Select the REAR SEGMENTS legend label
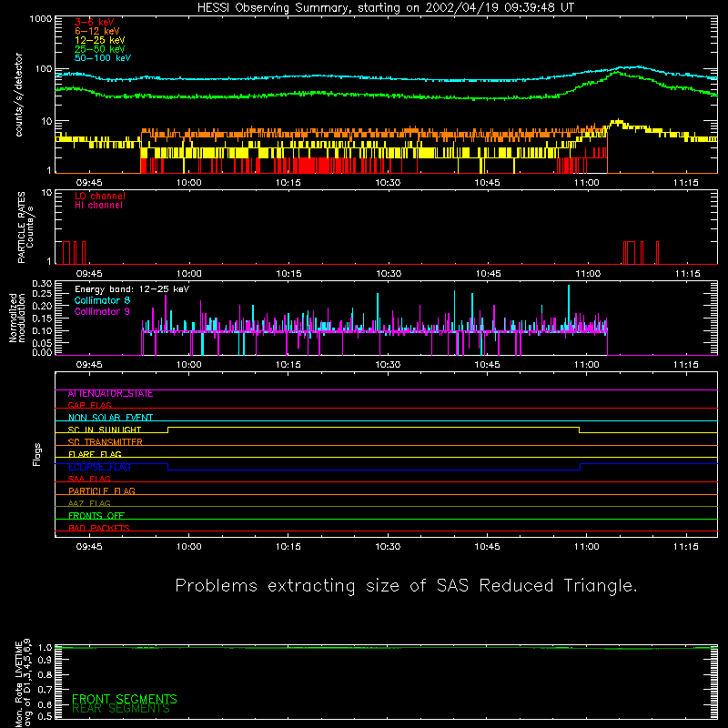 (121, 709)
